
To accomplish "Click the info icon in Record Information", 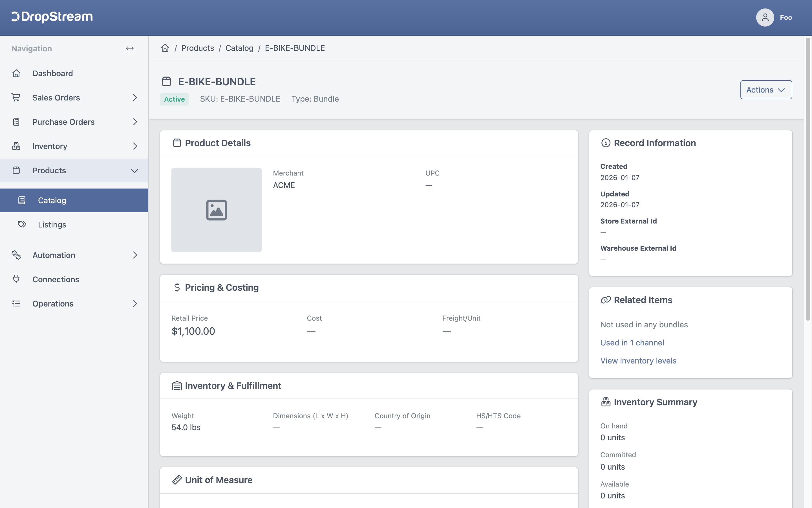I will tap(606, 143).
